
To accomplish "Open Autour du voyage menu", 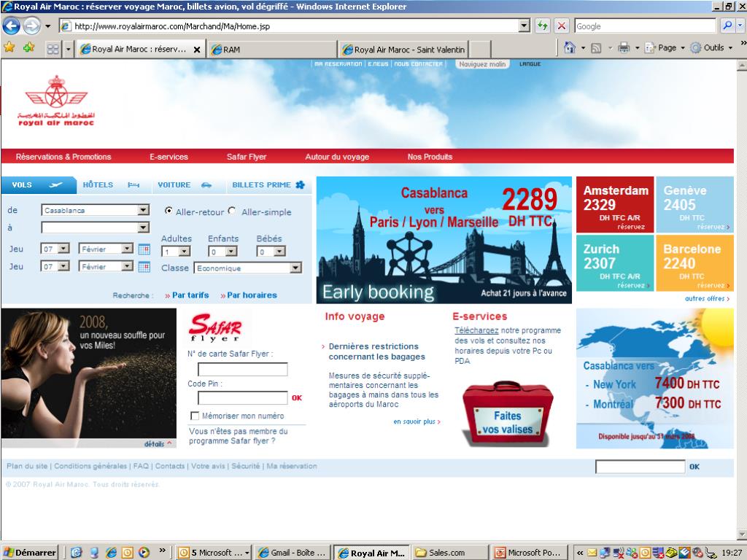I will [x=337, y=157].
